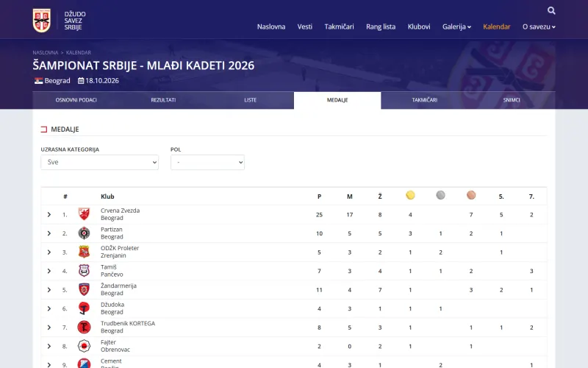Click the P column header
The height and width of the screenshot is (368, 588).
pyautogui.click(x=319, y=197)
